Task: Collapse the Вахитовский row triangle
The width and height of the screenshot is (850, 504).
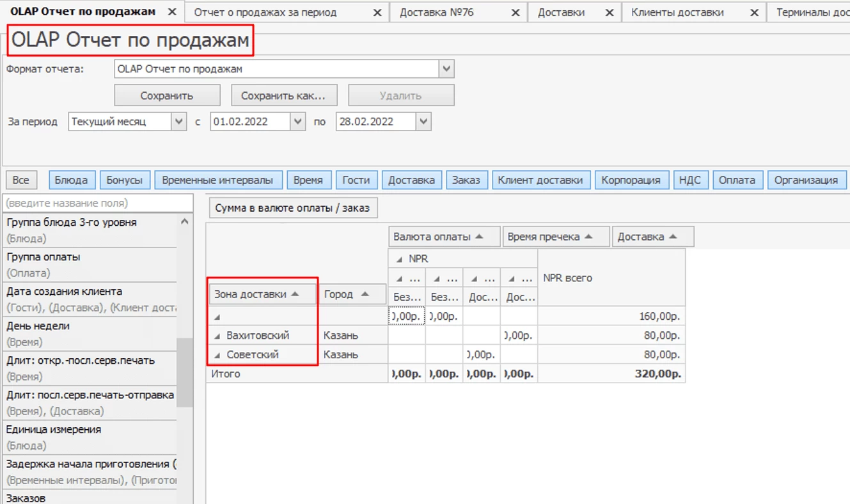Action: [x=217, y=336]
